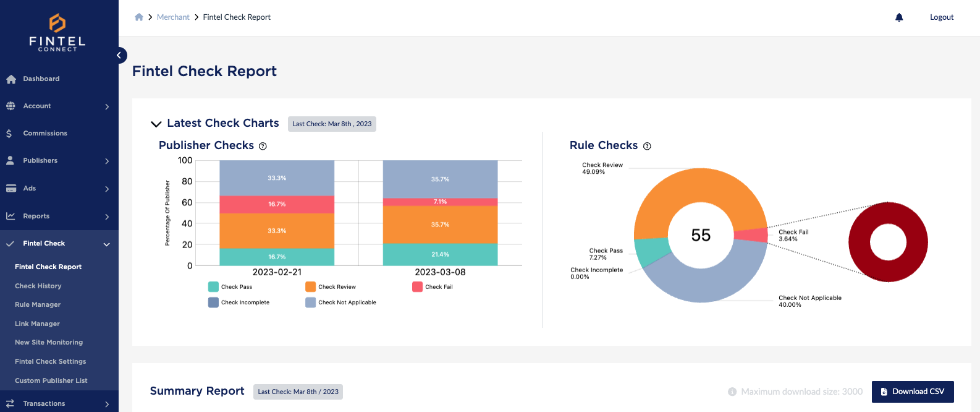Click the 2023-03-08 axis label

click(x=440, y=272)
